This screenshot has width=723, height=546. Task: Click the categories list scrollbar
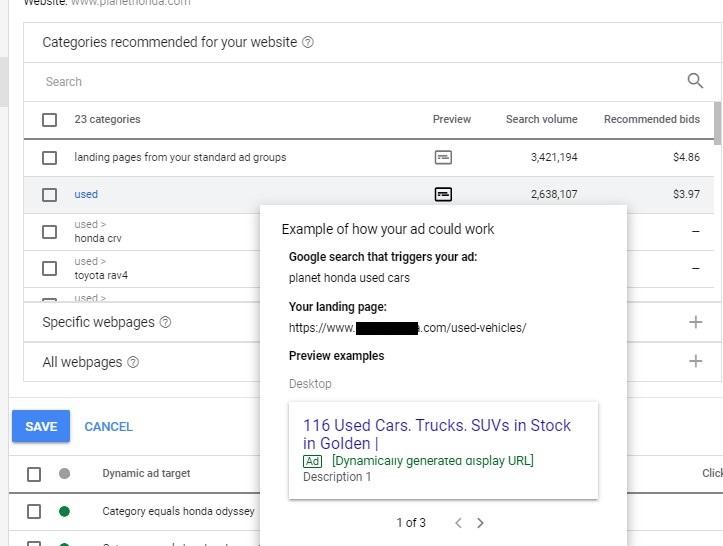click(717, 124)
